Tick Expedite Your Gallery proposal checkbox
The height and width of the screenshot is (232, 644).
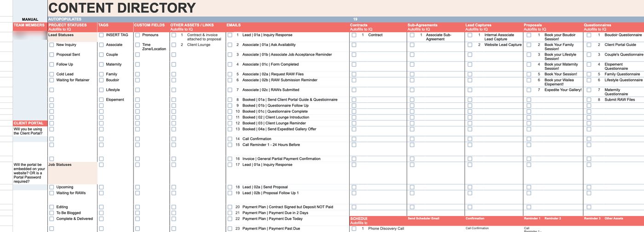[x=529, y=90]
